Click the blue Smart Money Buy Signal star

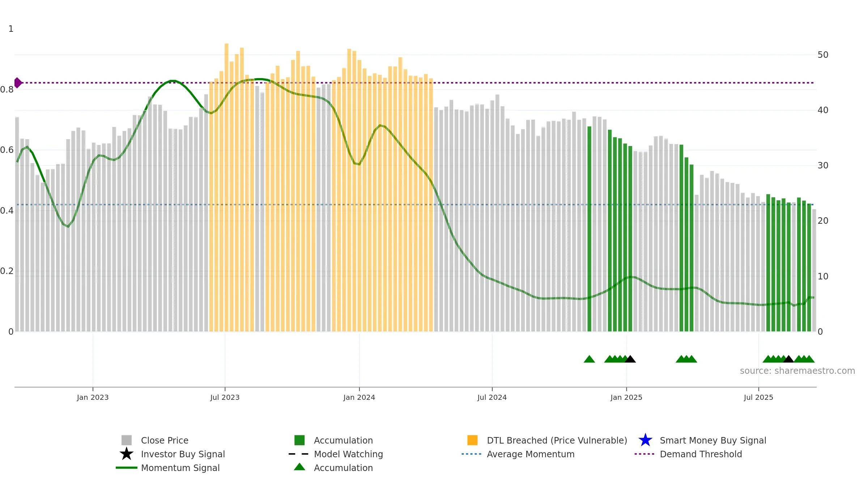pos(645,440)
